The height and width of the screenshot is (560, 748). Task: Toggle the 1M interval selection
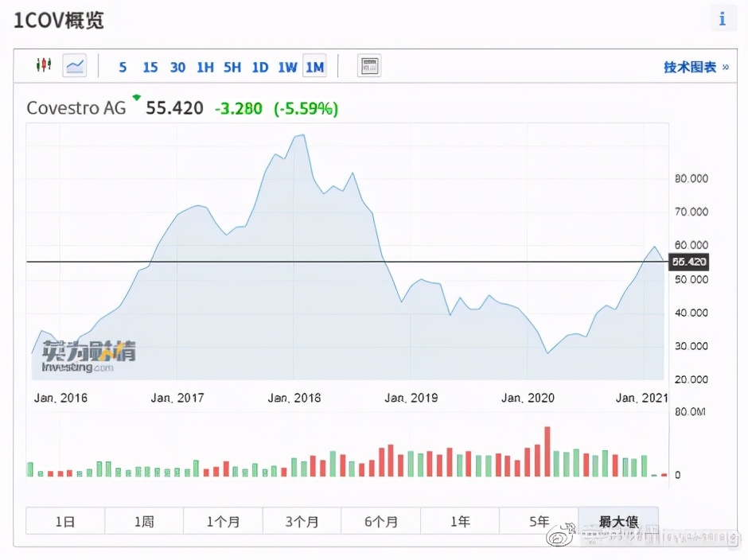pyautogui.click(x=314, y=68)
